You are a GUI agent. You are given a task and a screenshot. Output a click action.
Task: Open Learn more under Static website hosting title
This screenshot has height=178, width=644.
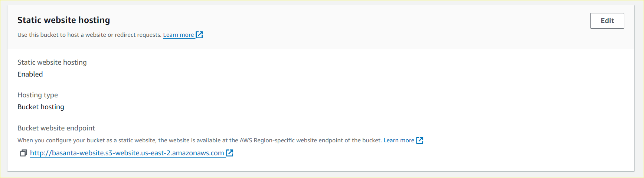(x=178, y=35)
